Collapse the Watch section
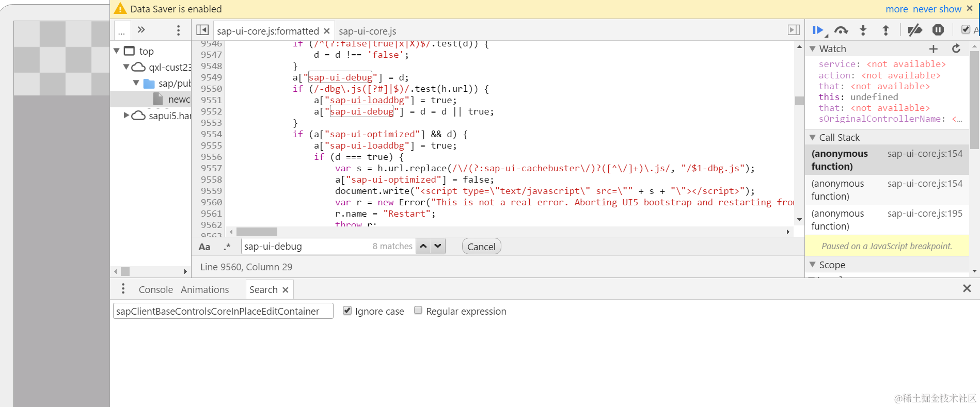The image size is (980, 407). coord(812,49)
